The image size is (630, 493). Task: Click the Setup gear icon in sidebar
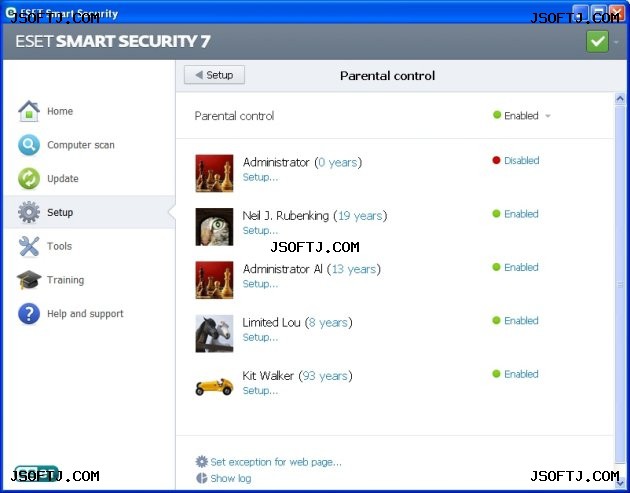[x=29, y=212]
